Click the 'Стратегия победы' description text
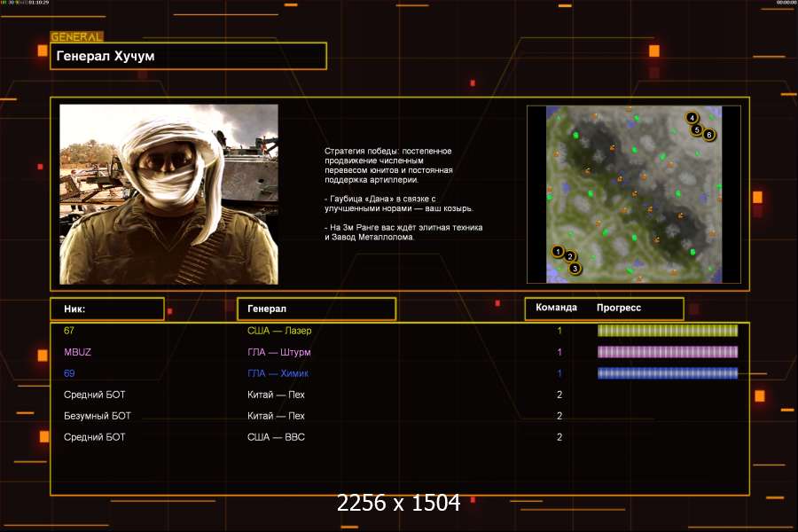Viewport: 798px width, 532px height. 389,166
